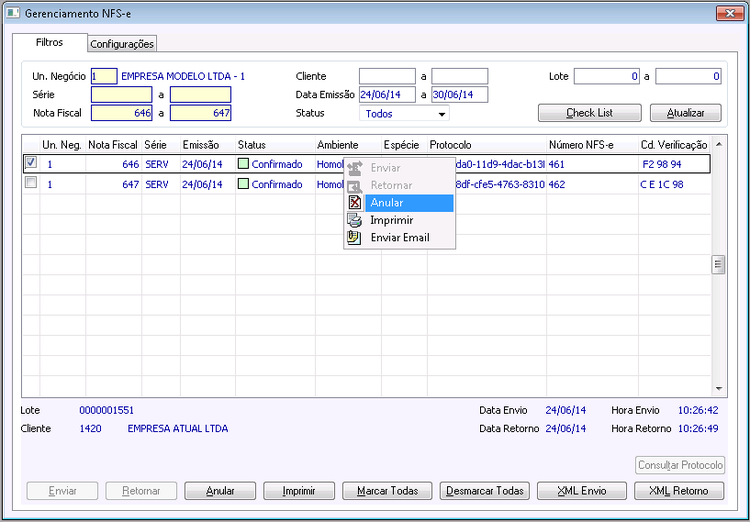Click the Emissão column header
This screenshot has width=750, height=522.
tap(208, 145)
